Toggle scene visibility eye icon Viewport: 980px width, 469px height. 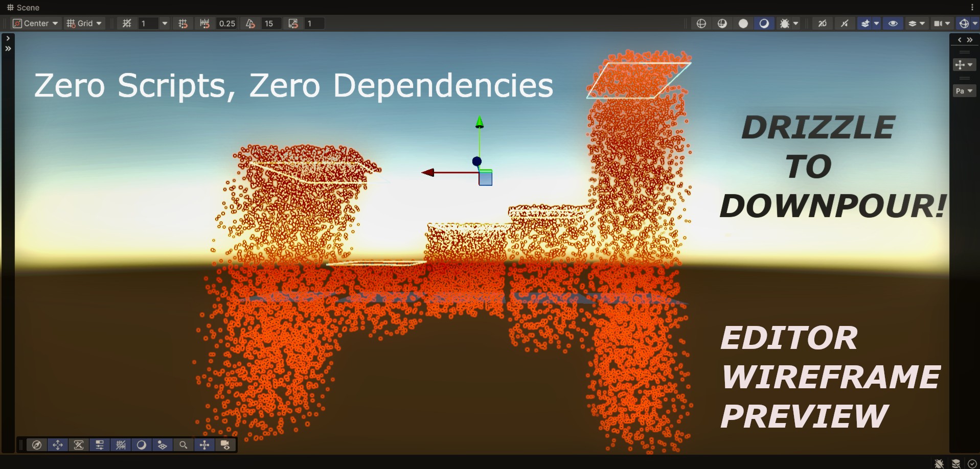(893, 24)
